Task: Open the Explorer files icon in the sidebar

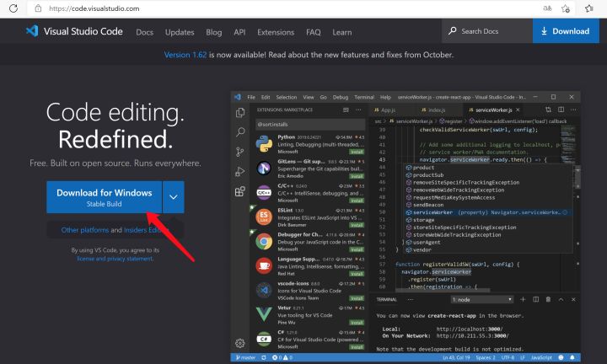Action: click(x=240, y=113)
